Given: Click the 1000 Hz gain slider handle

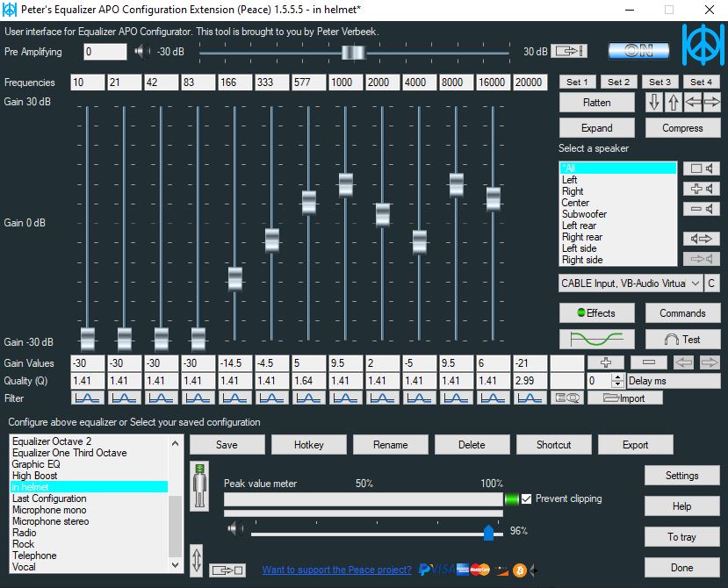Looking at the screenshot, I should click(x=345, y=185).
